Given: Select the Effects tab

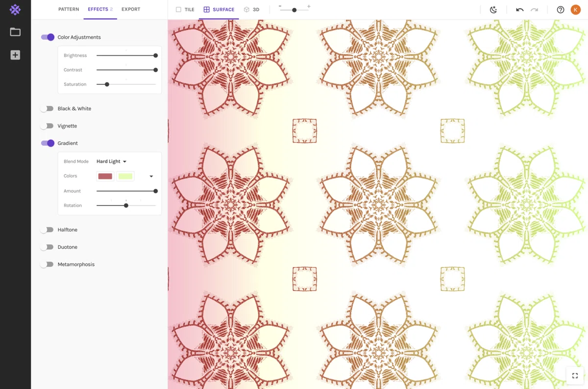Looking at the screenshot, I should click(100, 9).
